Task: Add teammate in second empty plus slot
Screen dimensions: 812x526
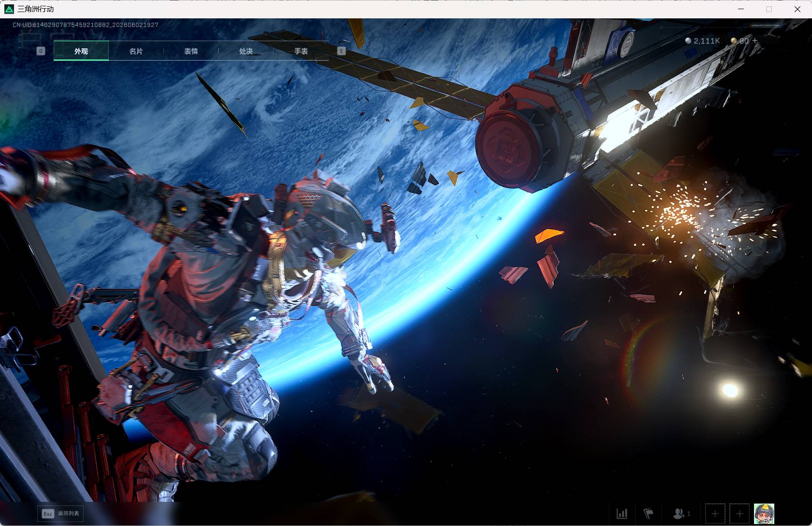Action: 739,513
